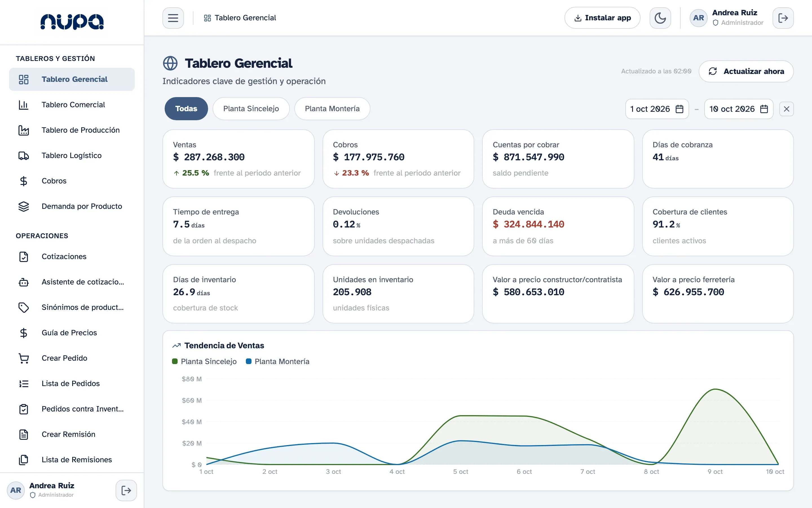
Task: Click the Ventas KPI card
Action: click(238, 159)
